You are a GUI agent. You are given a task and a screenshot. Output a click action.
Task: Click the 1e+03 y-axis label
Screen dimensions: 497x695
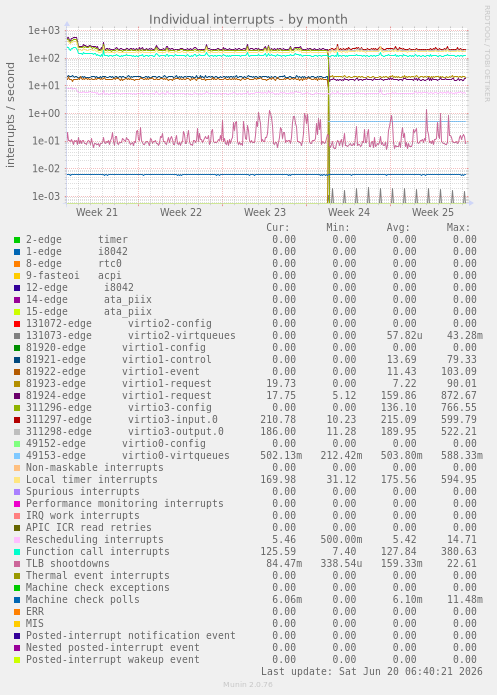(44, 31)
